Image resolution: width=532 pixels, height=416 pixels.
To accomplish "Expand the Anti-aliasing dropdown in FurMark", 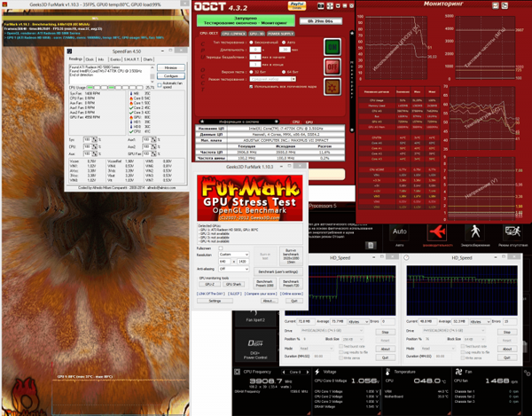I will click(x=234, y=269).
